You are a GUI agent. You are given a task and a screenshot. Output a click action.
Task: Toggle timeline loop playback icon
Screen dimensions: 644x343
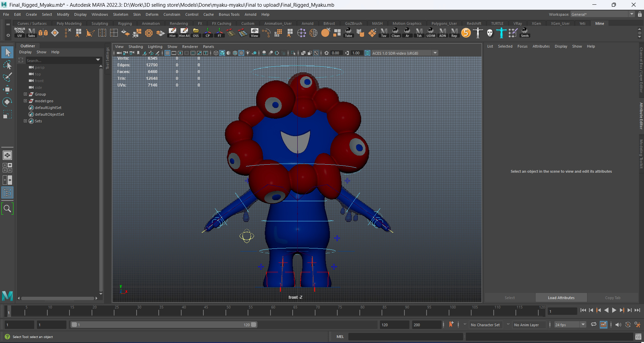click(594, 325)
